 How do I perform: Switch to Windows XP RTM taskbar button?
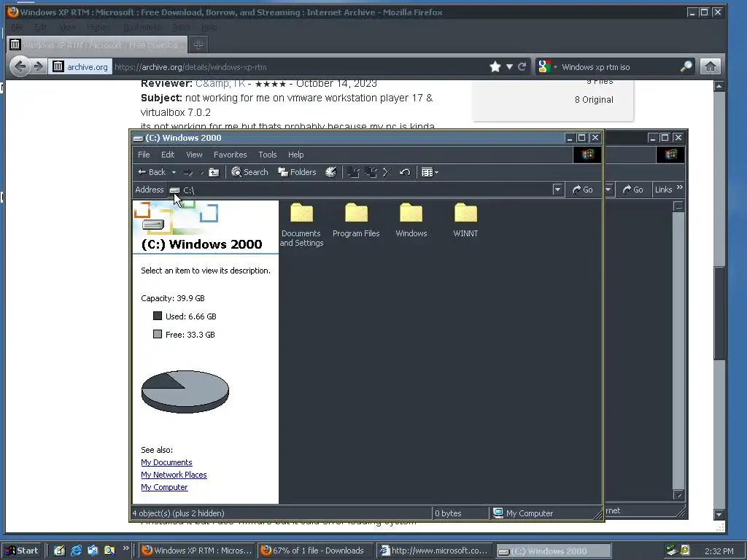point(197,551)
